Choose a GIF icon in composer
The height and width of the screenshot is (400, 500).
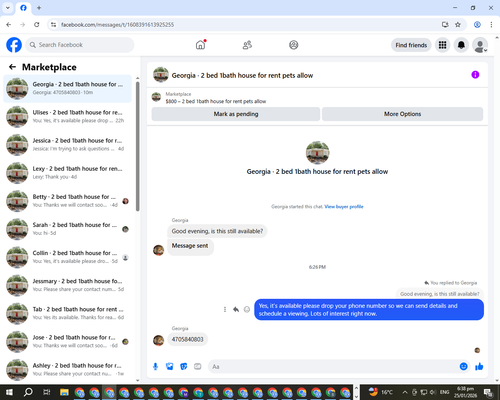(198, 367)
